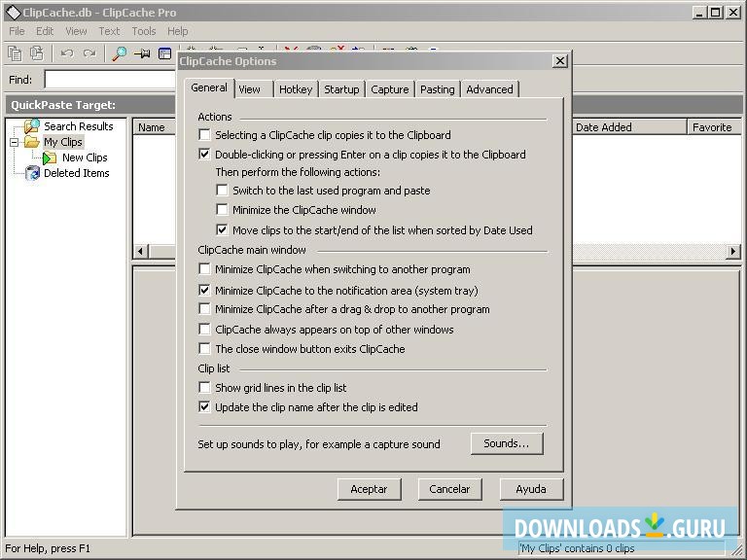Image resolution: width=747 pixels, height=560 pixels.
Task: Select the General tab
Action: [209, 88]
